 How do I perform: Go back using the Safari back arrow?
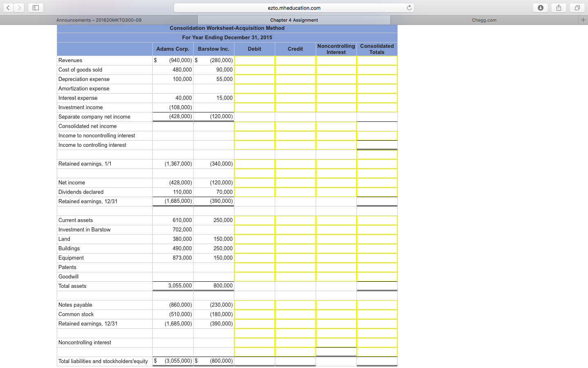[8, 8]
